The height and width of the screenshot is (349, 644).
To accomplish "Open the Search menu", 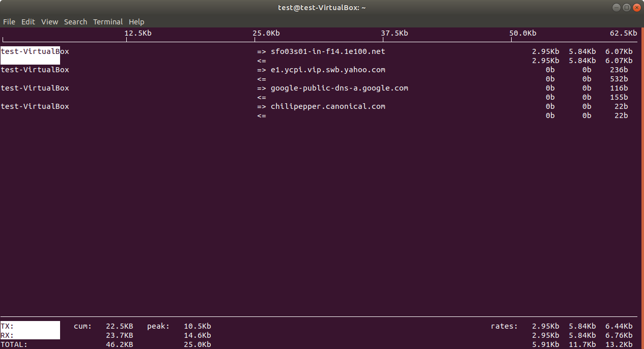I will coord(75,22).
